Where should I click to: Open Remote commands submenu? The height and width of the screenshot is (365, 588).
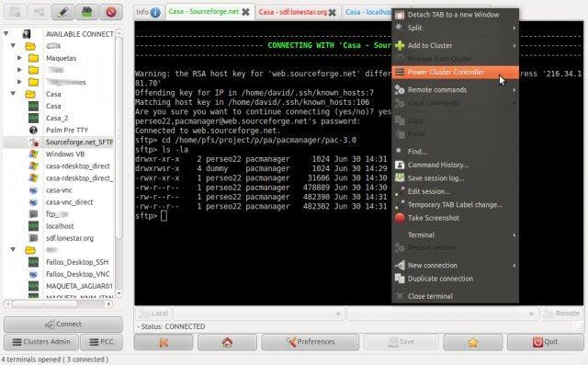(456, 90)
